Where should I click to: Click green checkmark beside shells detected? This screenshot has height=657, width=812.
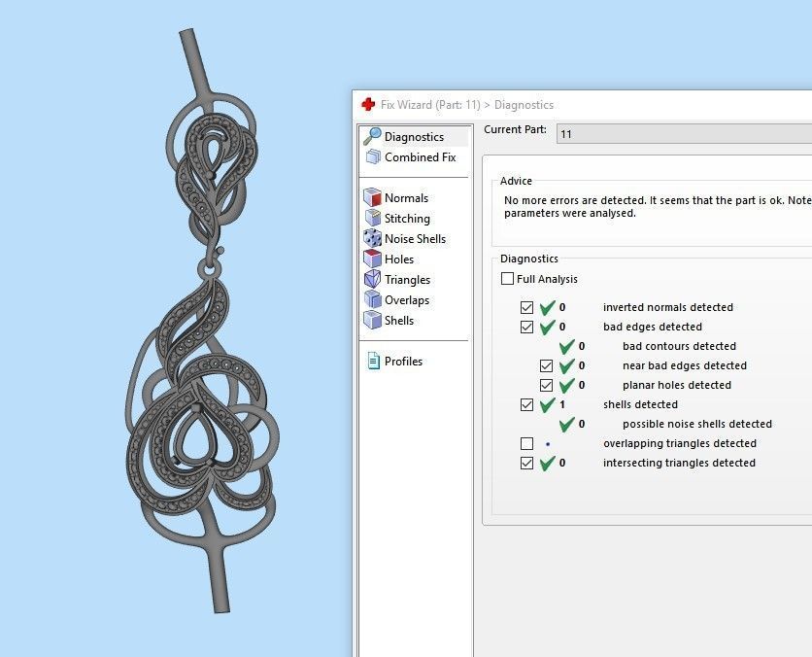tap(548, 404)
